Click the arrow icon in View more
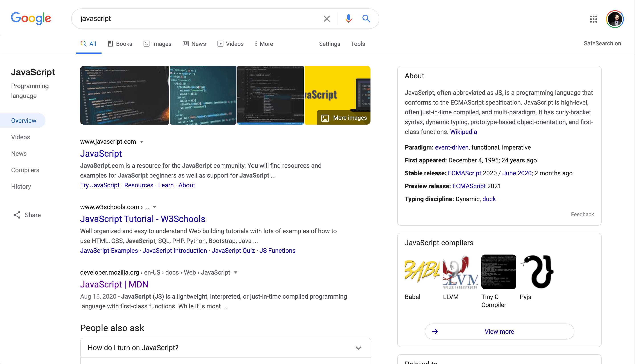 435,332
